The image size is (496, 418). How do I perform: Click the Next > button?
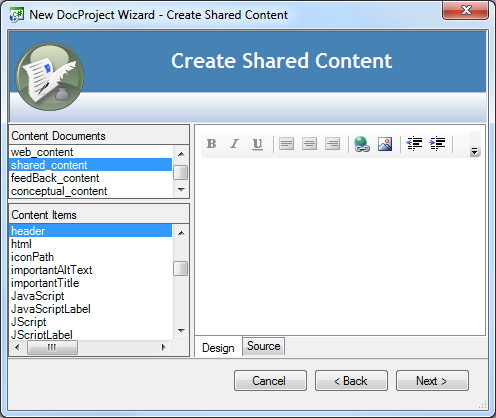(x=432, y=380)
